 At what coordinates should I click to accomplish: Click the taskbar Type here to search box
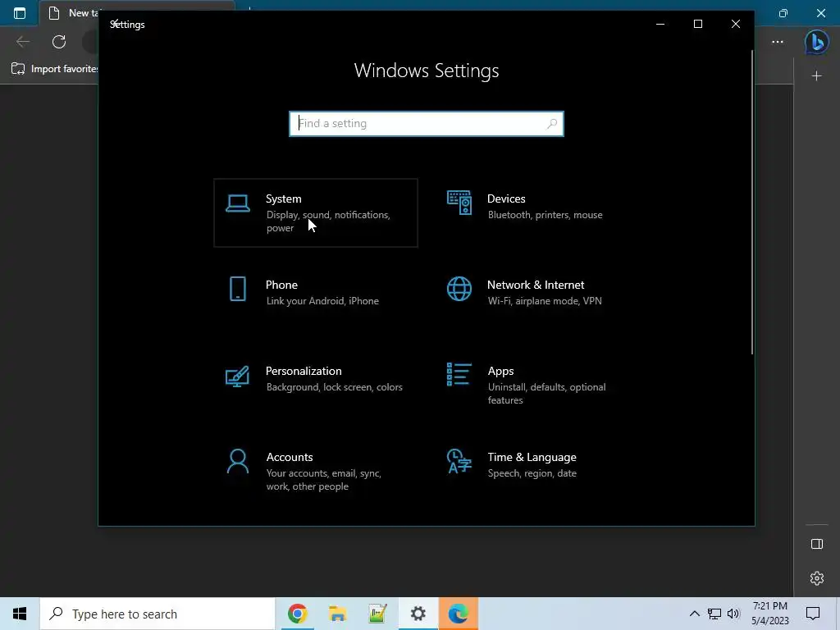click(157, 614)
